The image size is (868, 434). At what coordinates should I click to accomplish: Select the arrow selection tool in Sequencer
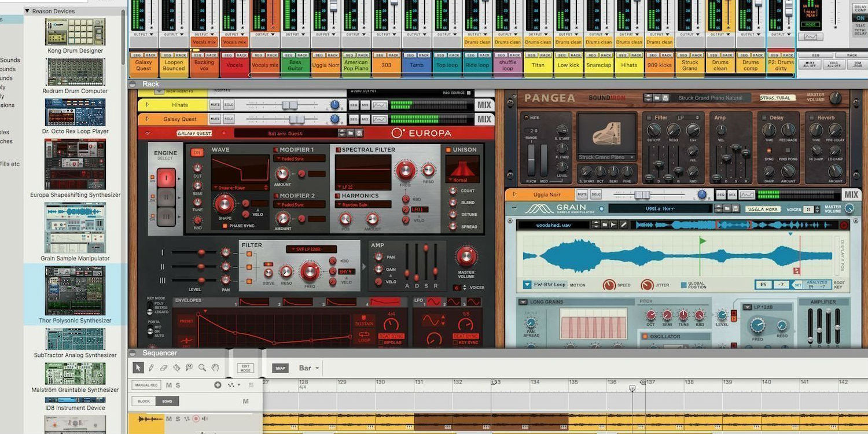(138, 367)
